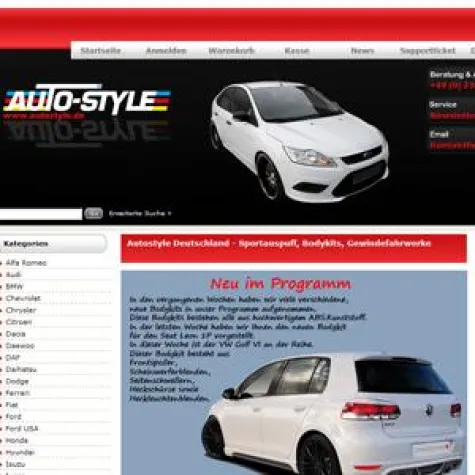Select BMW category
This screenshot has height=475, width=475.
click(14, 287)
